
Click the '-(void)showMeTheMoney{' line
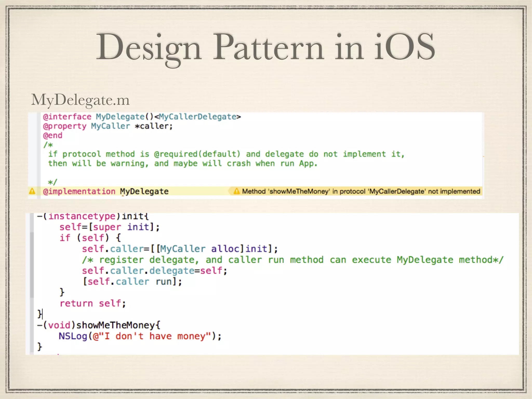[99, 325]
